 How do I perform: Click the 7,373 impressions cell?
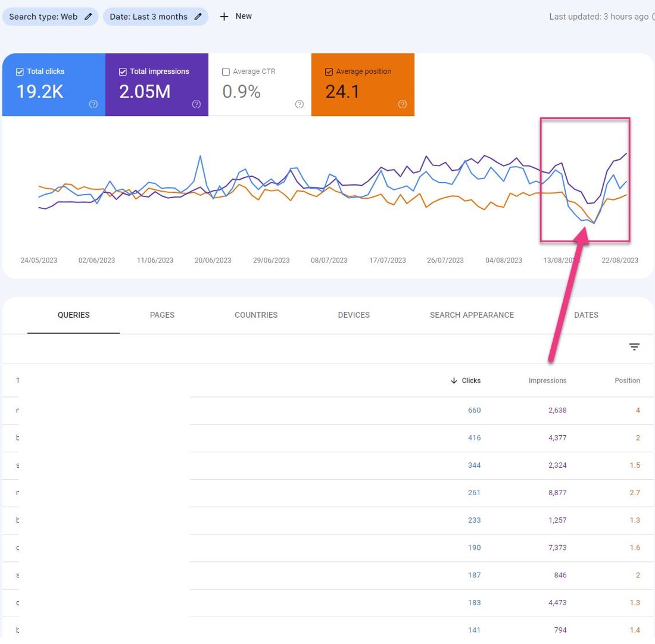click(x=557, y=548)
